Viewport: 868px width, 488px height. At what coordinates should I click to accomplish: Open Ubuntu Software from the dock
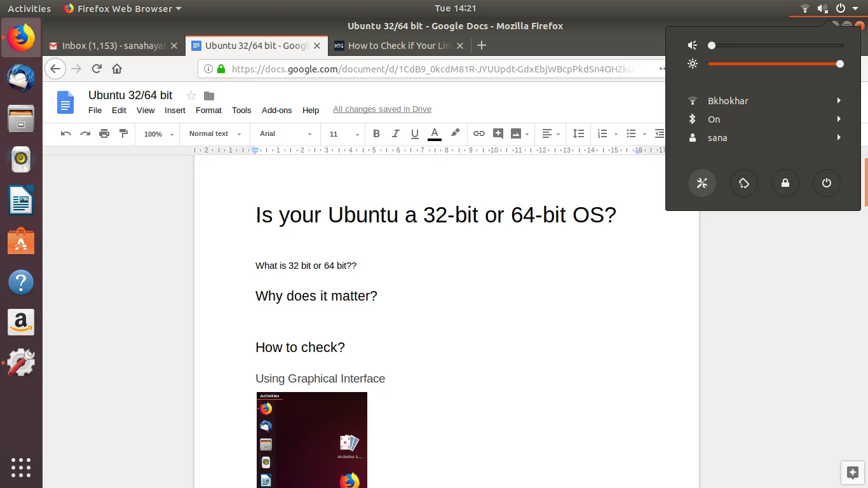click(x=21, y=241)
